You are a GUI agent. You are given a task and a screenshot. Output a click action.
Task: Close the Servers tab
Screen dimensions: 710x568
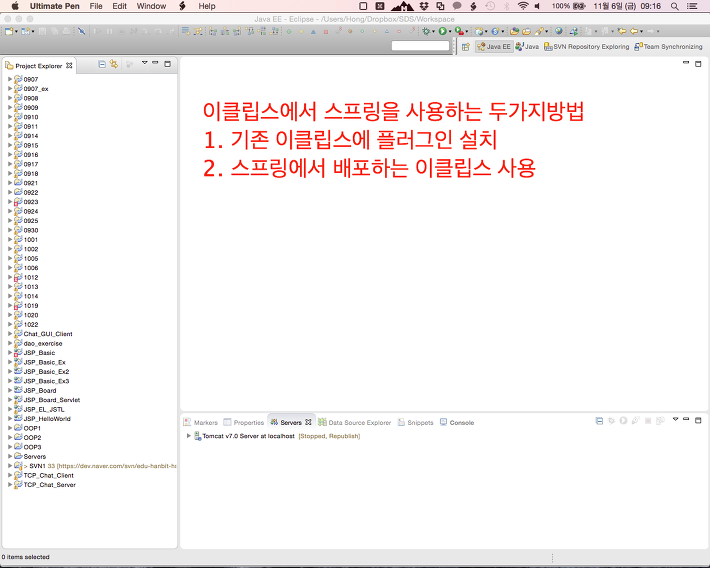point(308,422)
